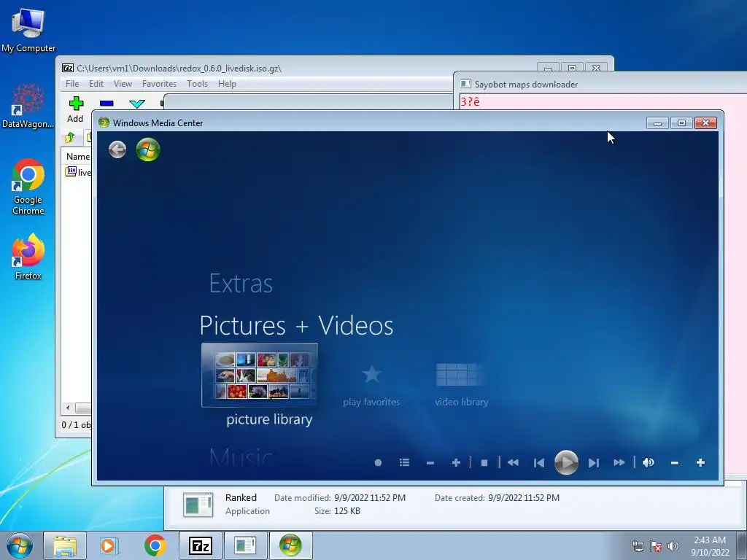This screenshot has height=560, width=747.
Task: Switch to Media Center taskbar button
Action: coord(290,545)
